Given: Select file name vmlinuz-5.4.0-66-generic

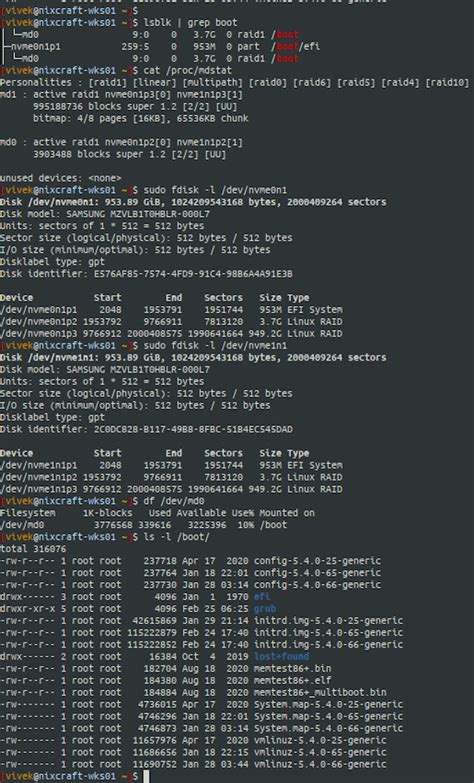Looking at the screenshot, I should tap(320, 765).
